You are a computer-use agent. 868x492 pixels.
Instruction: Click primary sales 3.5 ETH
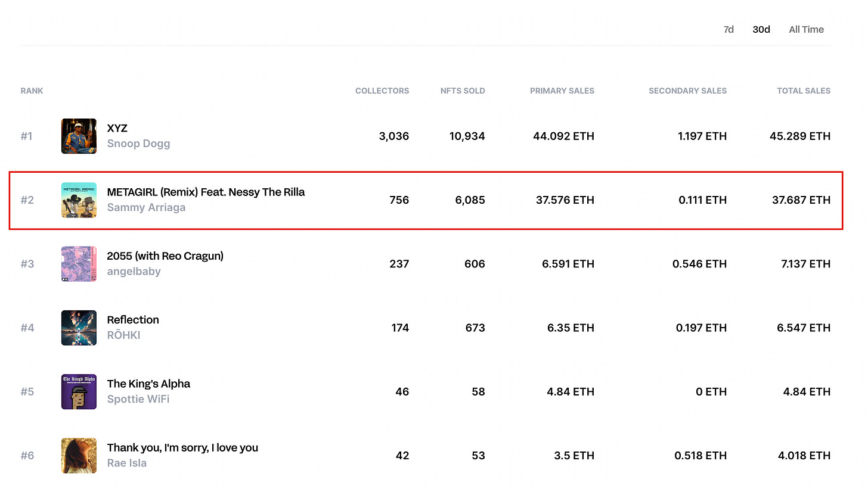coord(574,456)
